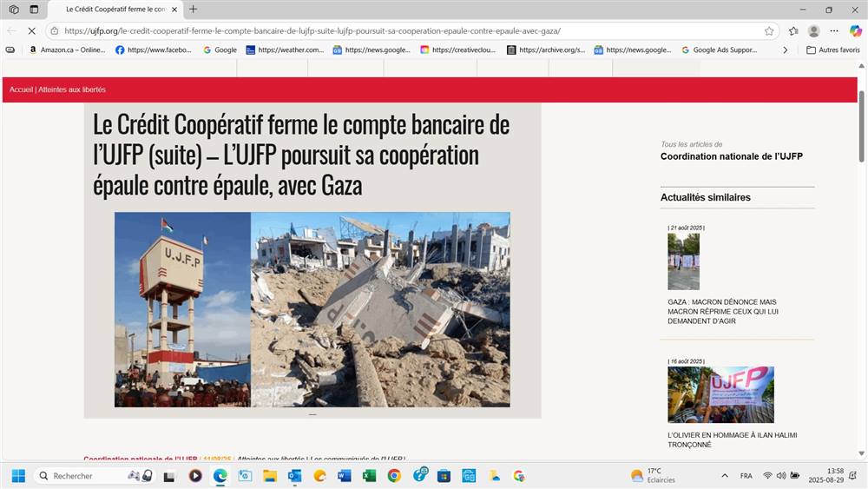Open the UJFP banner article thumbnail
868x489 pixels.
coord(720,395)
